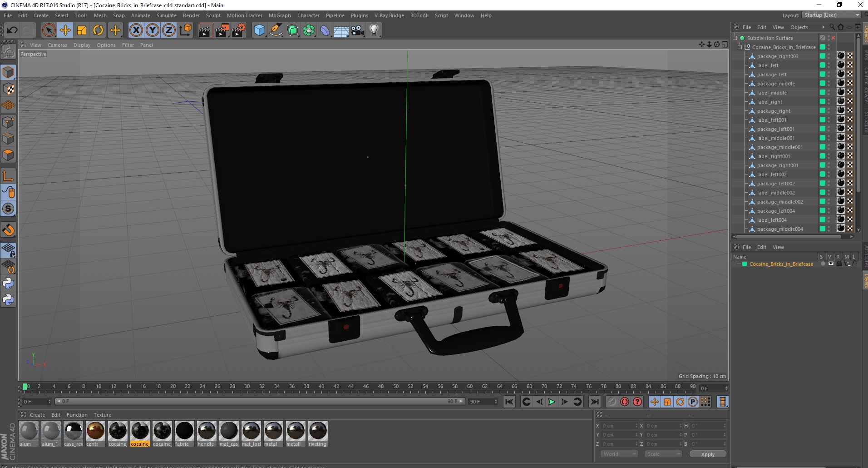Screen dimensions: 868x468
Task: Open Object Manager Objects menu
Action: coord(799,27)
